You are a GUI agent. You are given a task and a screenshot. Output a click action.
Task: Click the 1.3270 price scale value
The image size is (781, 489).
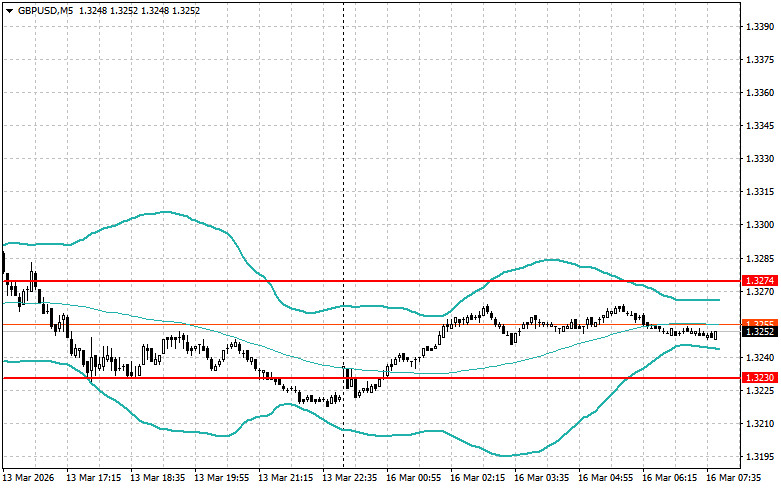coord(761,292)
